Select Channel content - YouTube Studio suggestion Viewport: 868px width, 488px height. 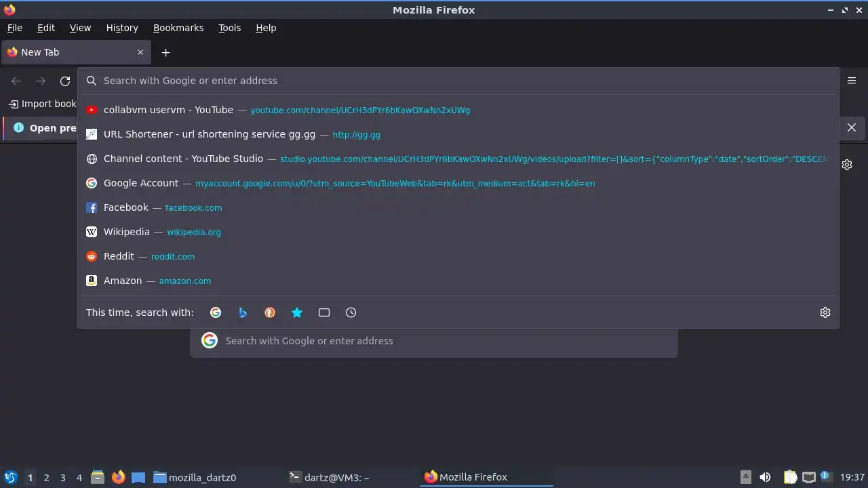458,159
